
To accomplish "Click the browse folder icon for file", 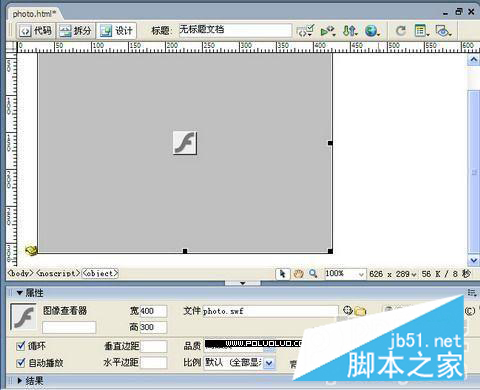I will tap(360, 311).
